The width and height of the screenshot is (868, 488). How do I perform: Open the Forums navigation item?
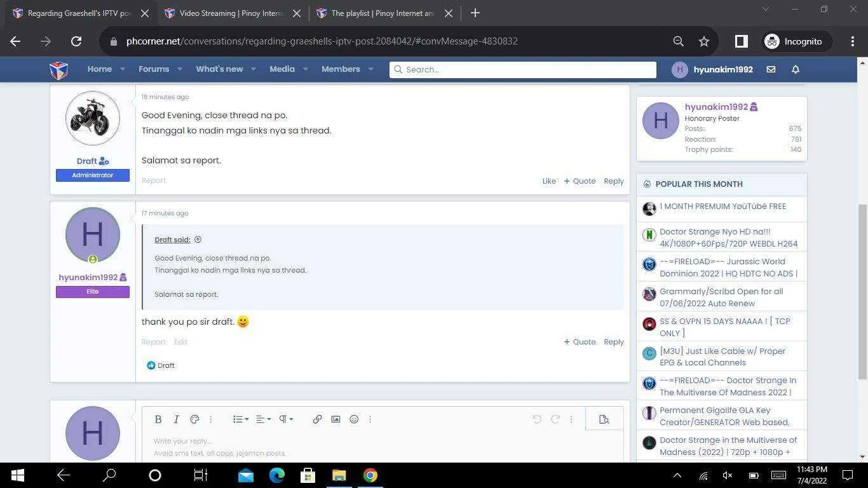click(154, 69)
